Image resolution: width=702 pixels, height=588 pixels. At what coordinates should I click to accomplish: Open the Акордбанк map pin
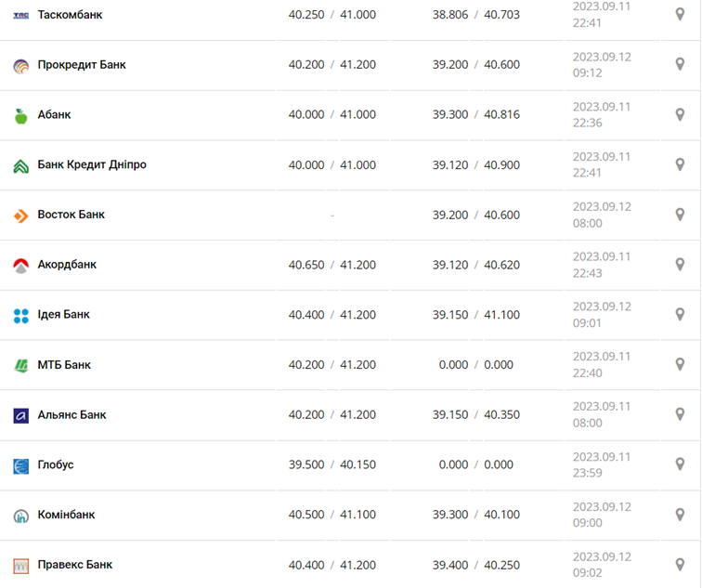click(680, 265)
